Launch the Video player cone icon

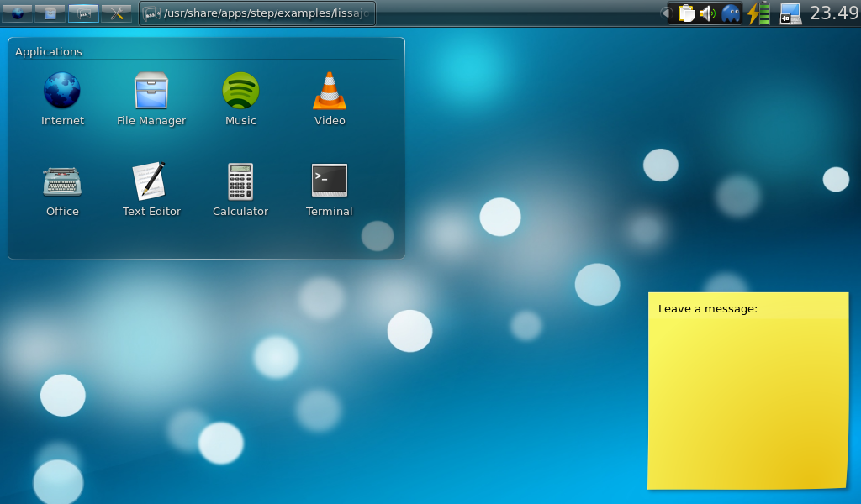click(x=330, y=91)
